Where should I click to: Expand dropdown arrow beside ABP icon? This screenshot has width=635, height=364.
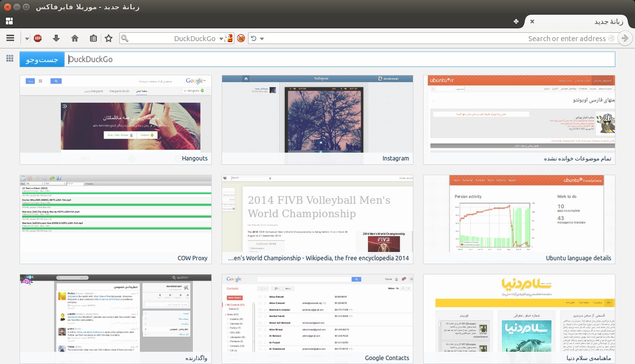(27, 39)
